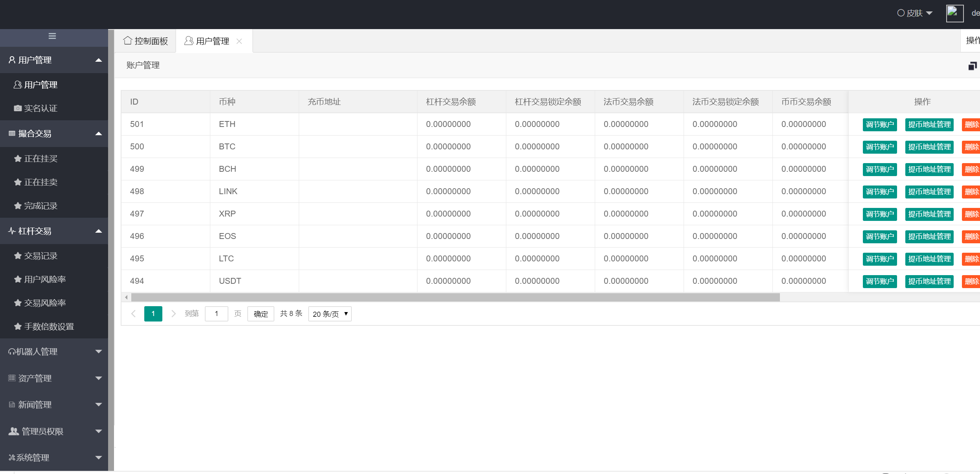Expand the 机器人管理 section
The width and height of the screenshot is (980, 474).
[54, 352]
